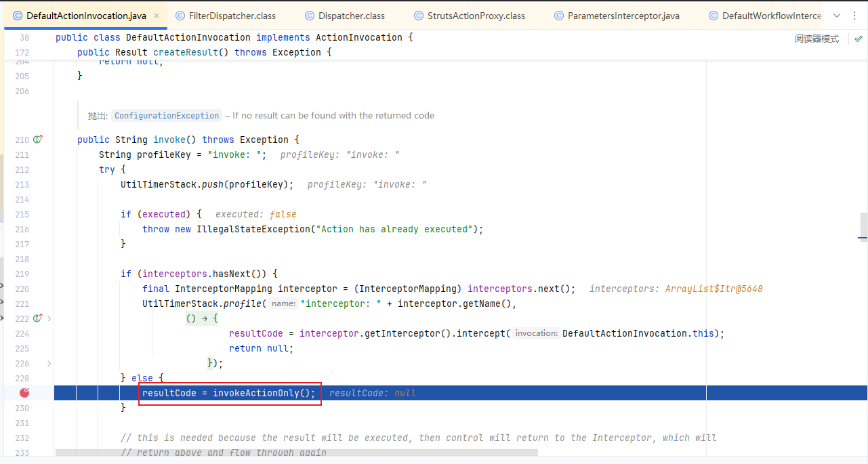The height and width of the screenshot is (464, 868).
Task: Click the 'executed: false' inline debug value
Action: (256, 214)
